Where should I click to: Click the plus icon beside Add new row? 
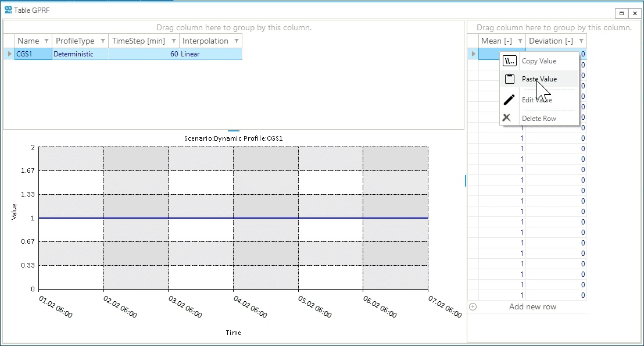tap(473, 306)
